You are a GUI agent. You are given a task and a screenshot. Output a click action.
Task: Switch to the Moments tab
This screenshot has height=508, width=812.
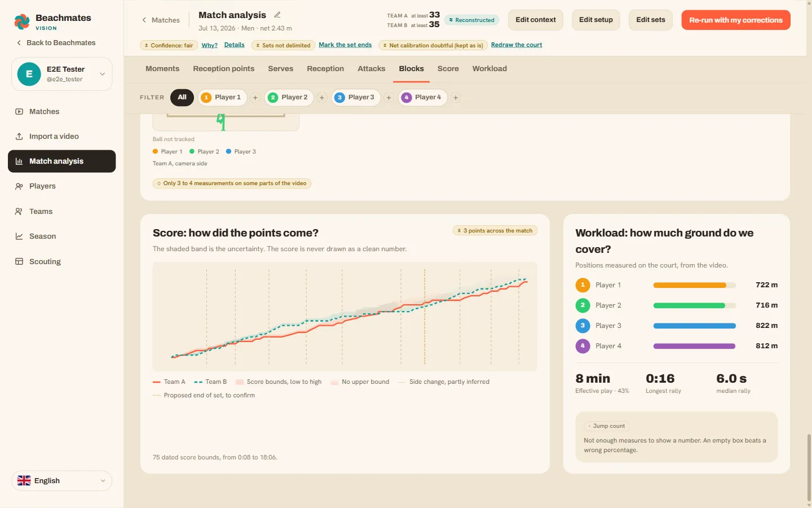(162, 69)
